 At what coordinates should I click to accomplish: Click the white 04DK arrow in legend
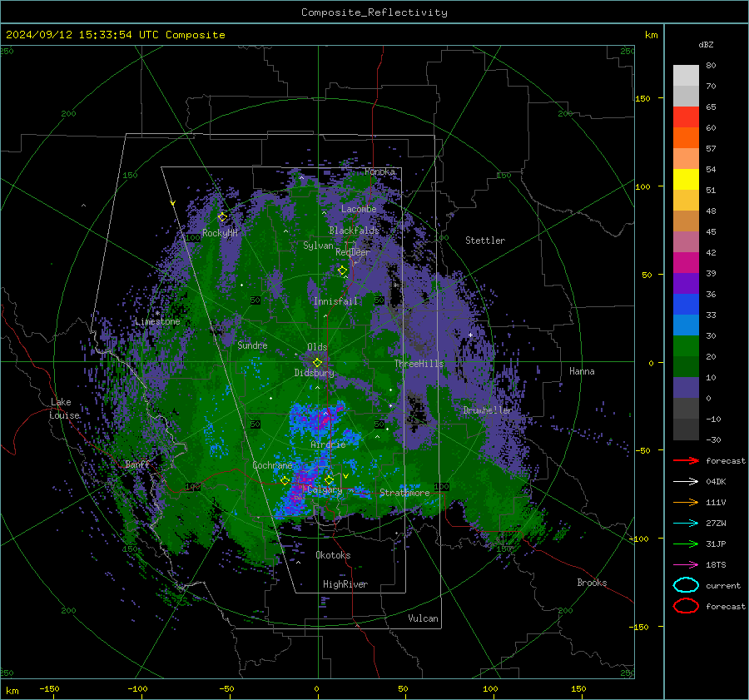click(x=686, y=481)
